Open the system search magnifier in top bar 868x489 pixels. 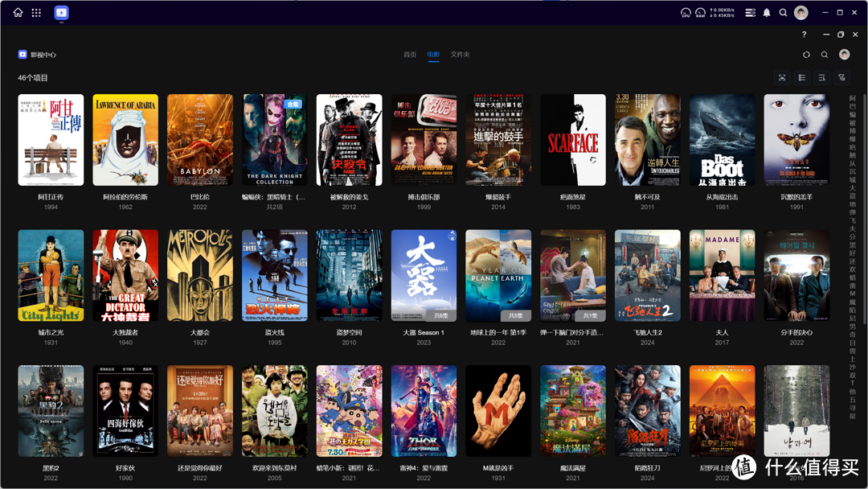784,12
